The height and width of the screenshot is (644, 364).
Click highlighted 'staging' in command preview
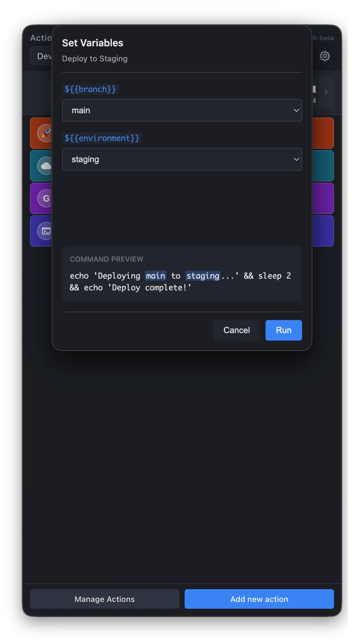click(203, 276)
